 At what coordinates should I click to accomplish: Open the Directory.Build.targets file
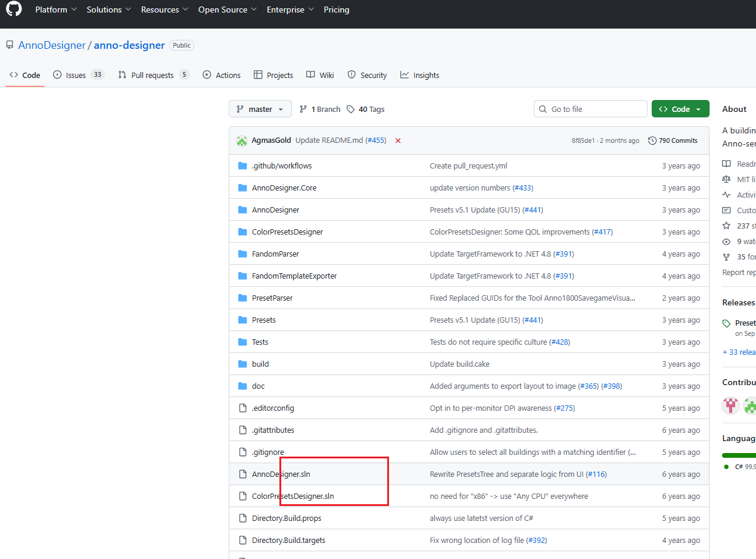(288, 540)
